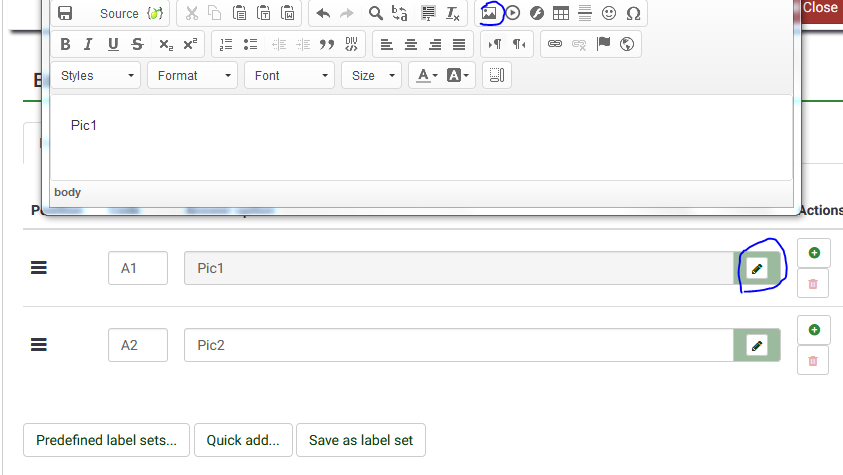Insert special character with Omega icon

(x=633, y=13)
